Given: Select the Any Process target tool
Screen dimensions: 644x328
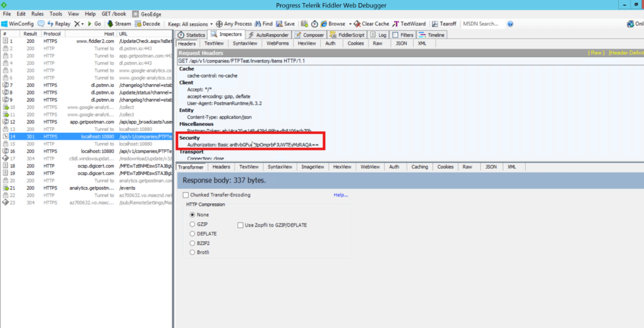Looking at the screenshot, I should (x=234, y=24).
